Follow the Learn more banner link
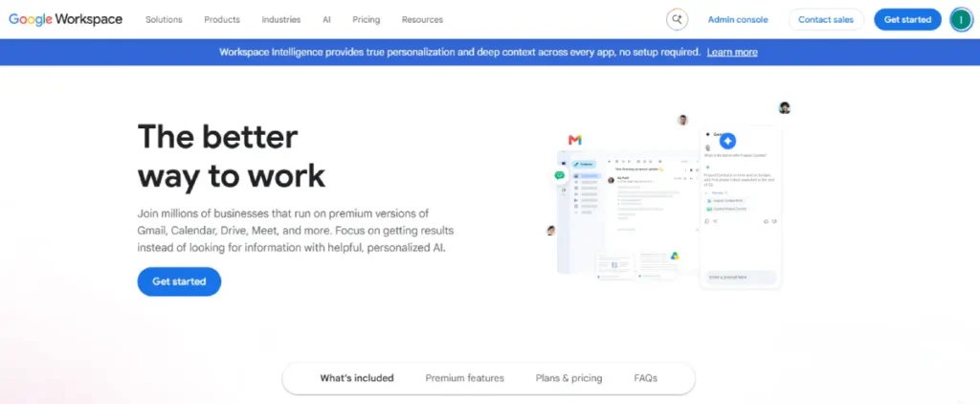 [x=732, y=52]
